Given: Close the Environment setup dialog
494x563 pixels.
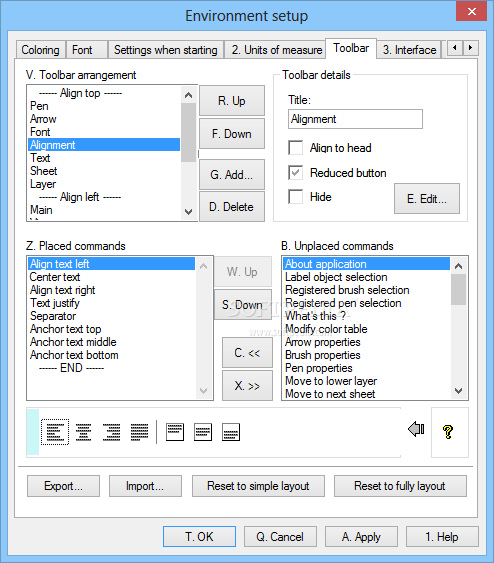Looking at the screenshot, I should [x=471, y=11].
